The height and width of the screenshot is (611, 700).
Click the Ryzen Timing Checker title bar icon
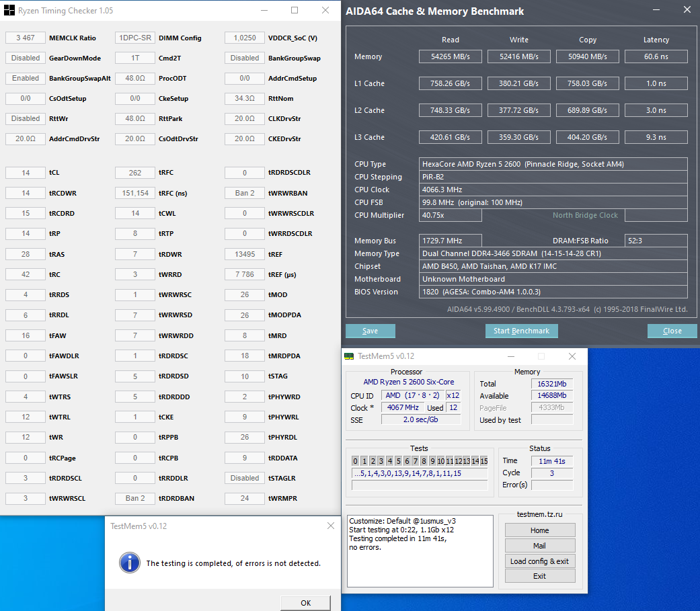(9, 10)
